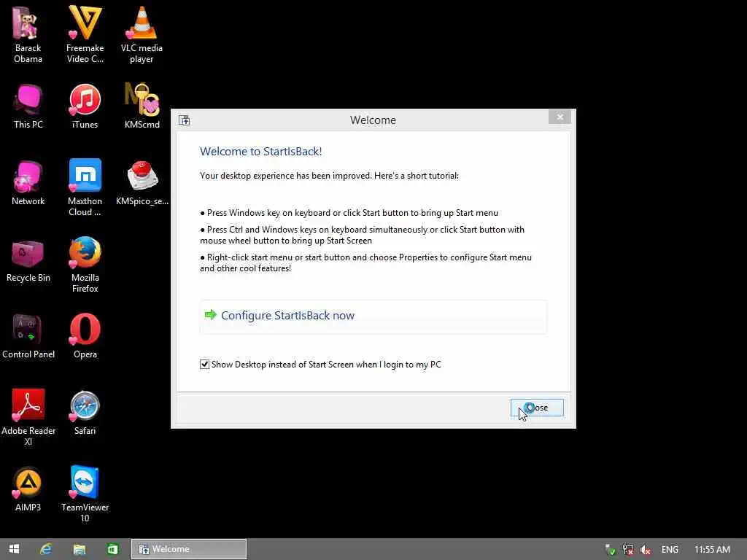This screenshot has width=747, height=560.
Task: Select the Maxthon Cloud browser icon
Action: pyautogui.click(x=85, y=187)
